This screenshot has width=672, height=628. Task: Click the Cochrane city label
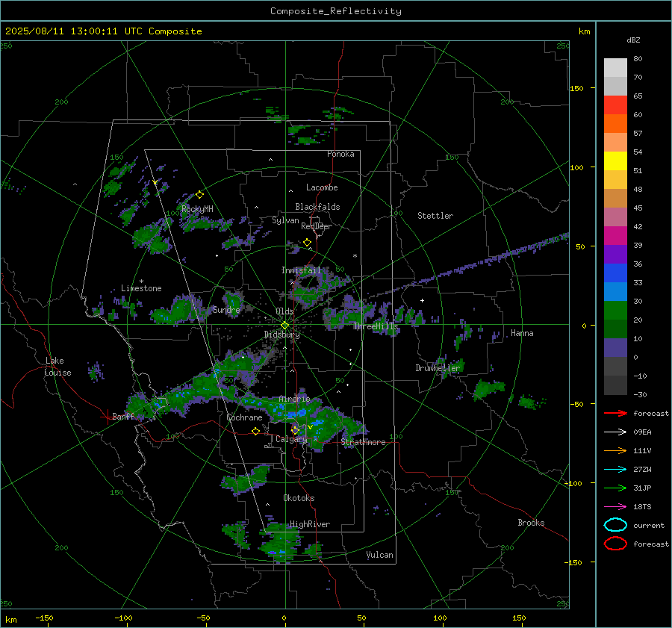coord(244,417)
